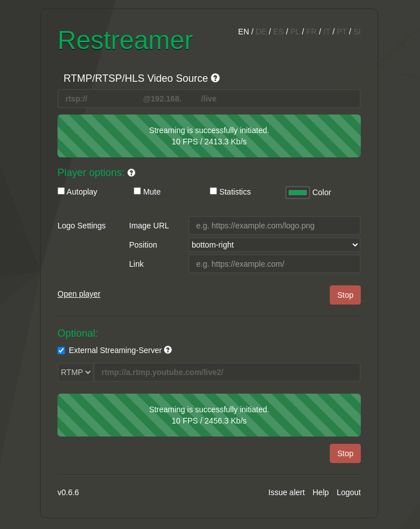
Task: Click the Restreamer title logo
Action: (125, 40)
